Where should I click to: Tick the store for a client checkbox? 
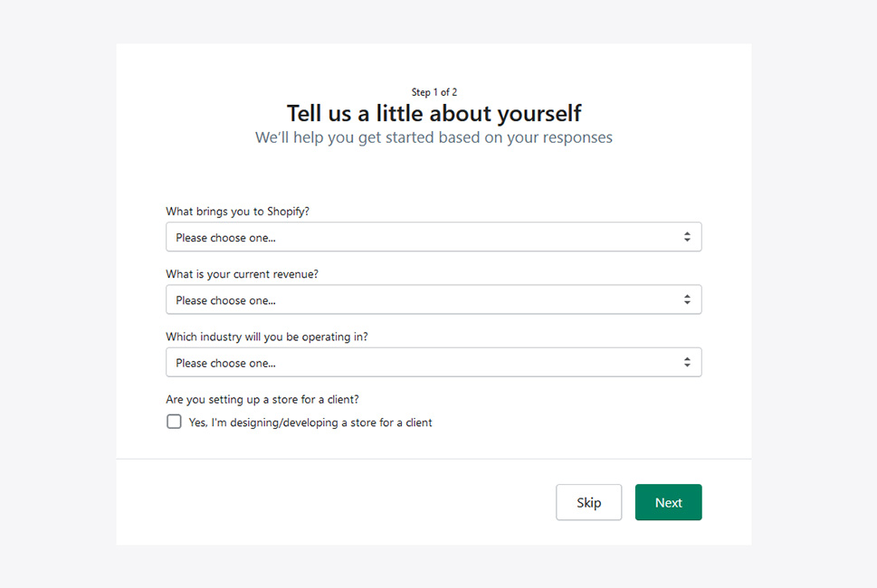(174, 422)
